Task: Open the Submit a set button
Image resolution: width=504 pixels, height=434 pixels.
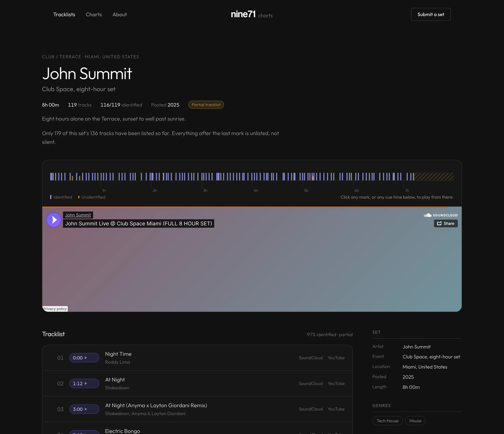Action: click(x=431, y=14)
